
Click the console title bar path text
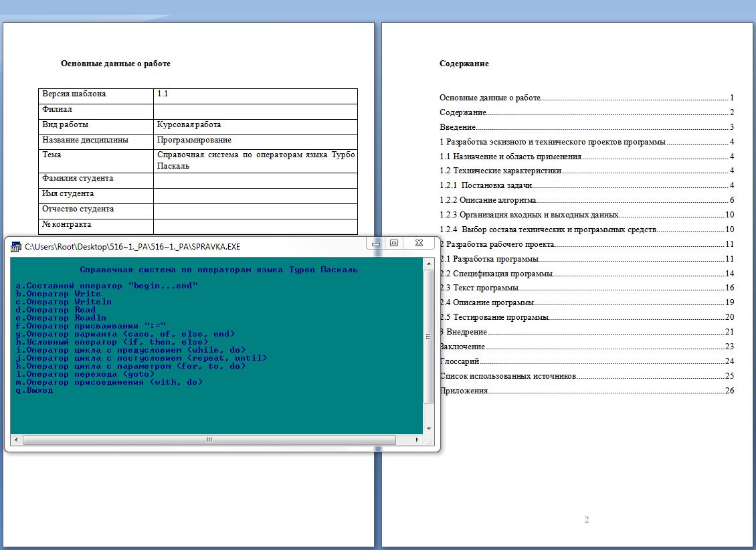(x=132, y=247)
